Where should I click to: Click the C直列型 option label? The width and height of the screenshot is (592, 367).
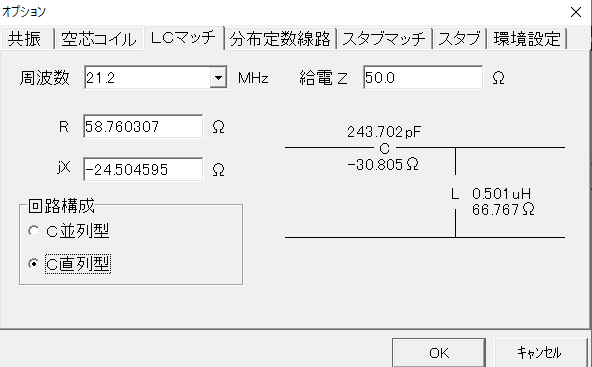pos(78,264)
